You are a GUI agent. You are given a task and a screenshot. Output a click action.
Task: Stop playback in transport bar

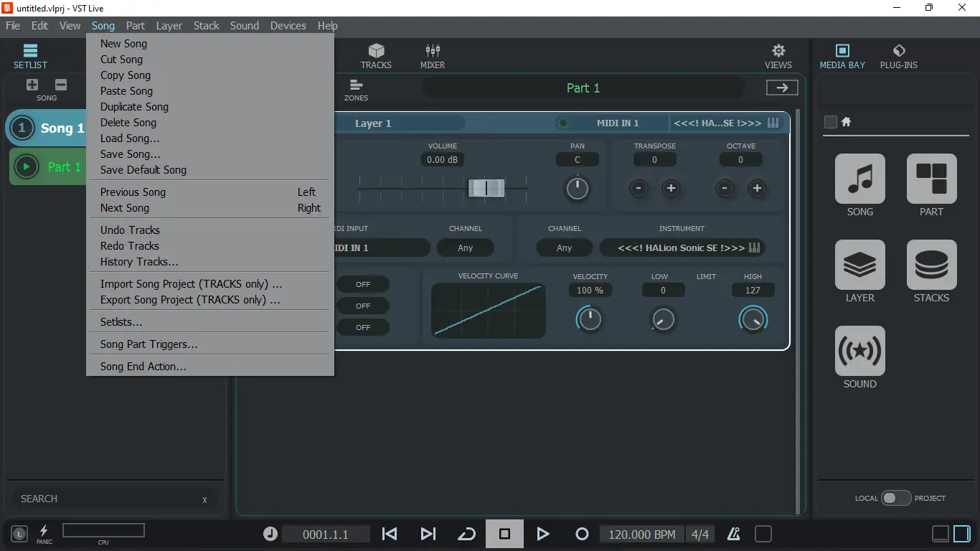pyautogui.click(x=504, y=534)
